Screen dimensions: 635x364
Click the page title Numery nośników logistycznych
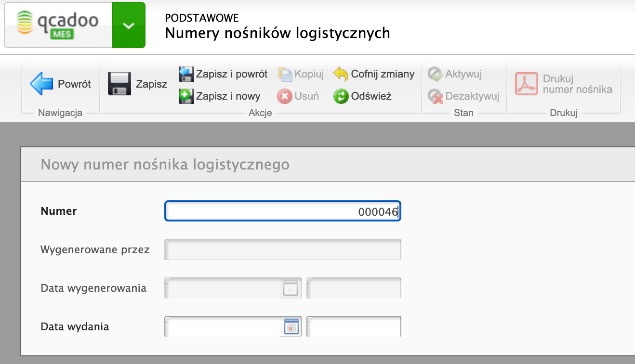coord(278,33)
